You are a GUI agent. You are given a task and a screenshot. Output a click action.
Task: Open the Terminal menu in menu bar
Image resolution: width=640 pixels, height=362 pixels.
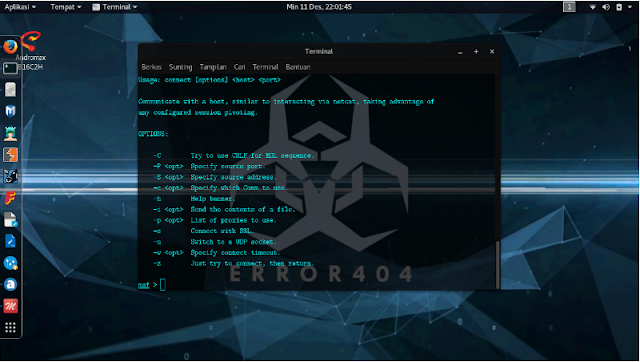(265, 67)
